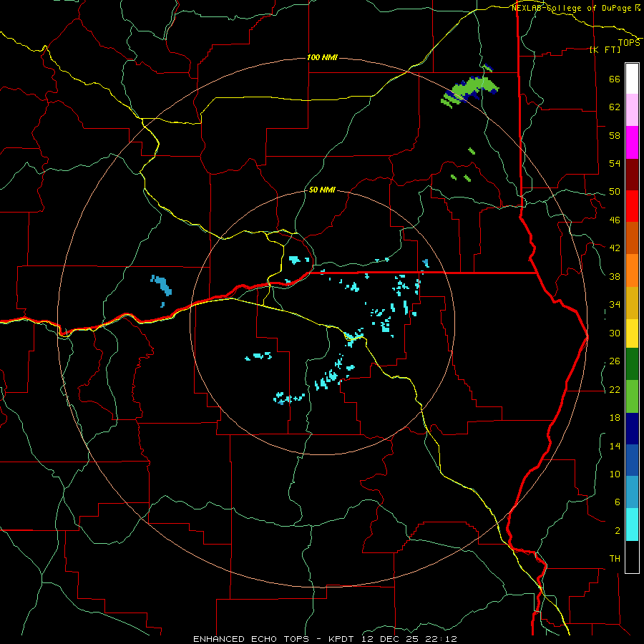644x644 pixels.
Task: Click the 50 NMI range ring label
Action: (x=322, y=190)
